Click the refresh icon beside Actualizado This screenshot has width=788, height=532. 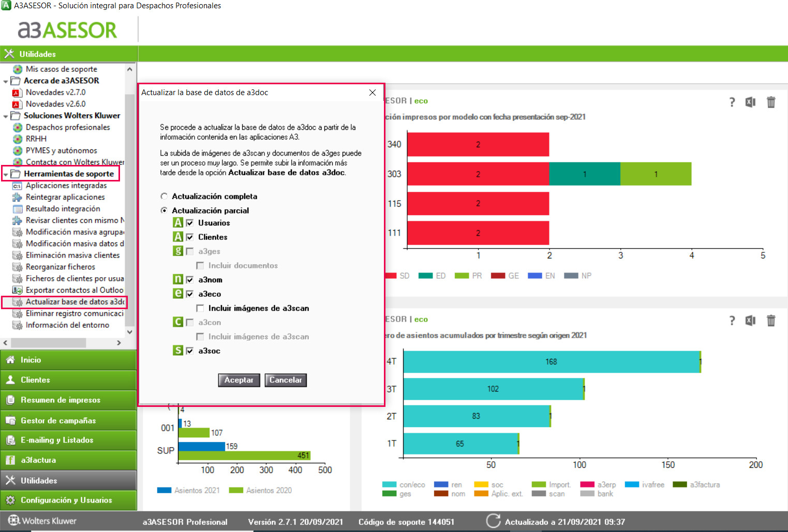(493, 521)
